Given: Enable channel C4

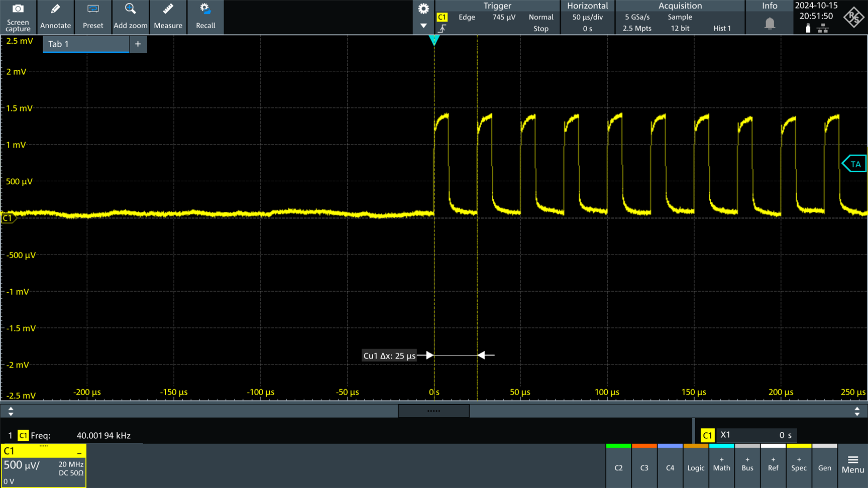Looking at the screenshot, I should coord(670,465).
